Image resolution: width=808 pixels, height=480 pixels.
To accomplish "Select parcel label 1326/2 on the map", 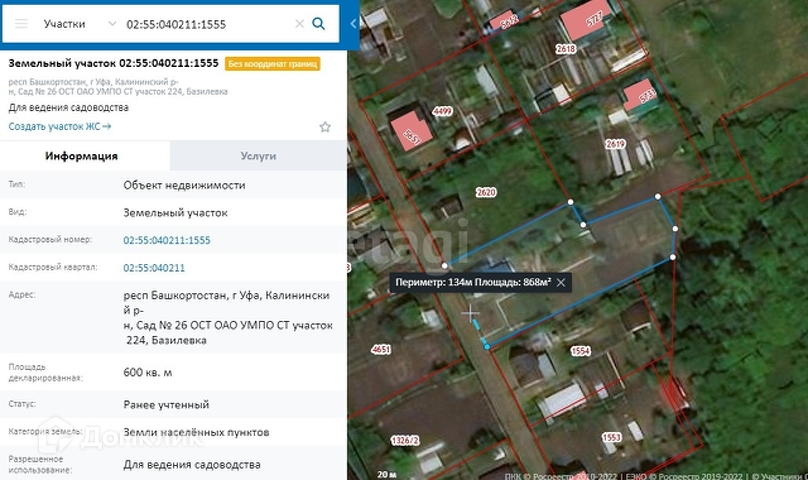I will (x=405, y=440).
